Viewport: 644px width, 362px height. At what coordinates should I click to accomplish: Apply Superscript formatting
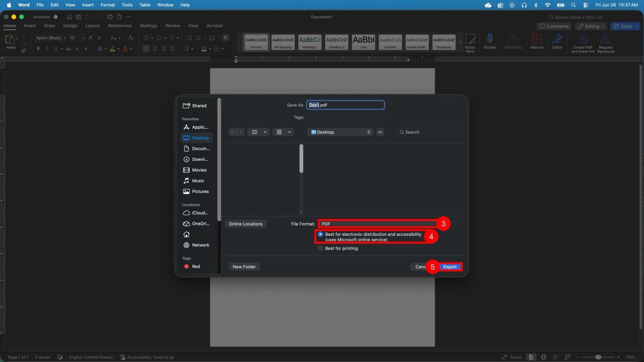(86, 49)
